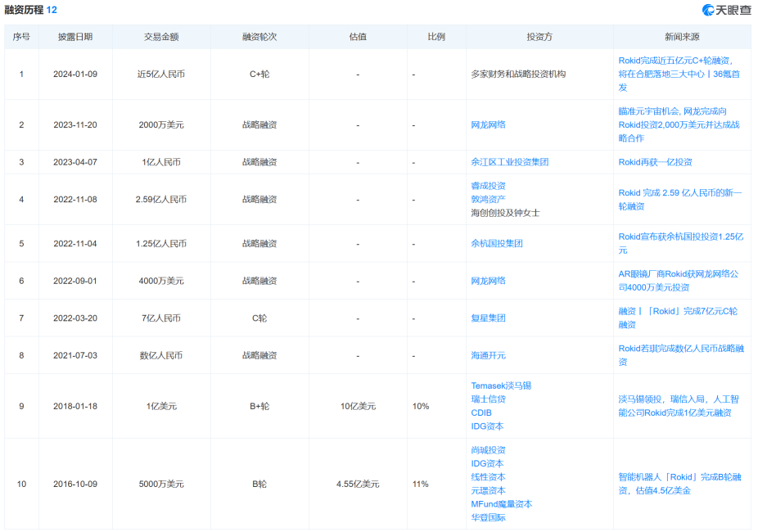
Task: Select the amount cell 2.59亿人民币
Action: coord(161,199)
